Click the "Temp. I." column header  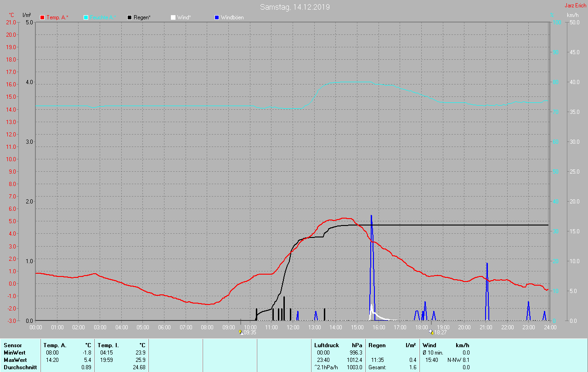pos(108,345)
